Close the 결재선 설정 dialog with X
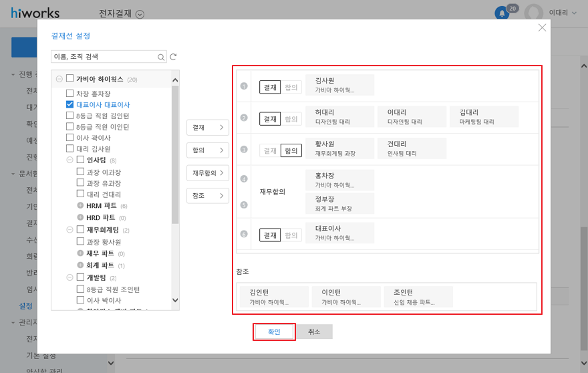This screenshot has height=373, width=588. point(542,28)
